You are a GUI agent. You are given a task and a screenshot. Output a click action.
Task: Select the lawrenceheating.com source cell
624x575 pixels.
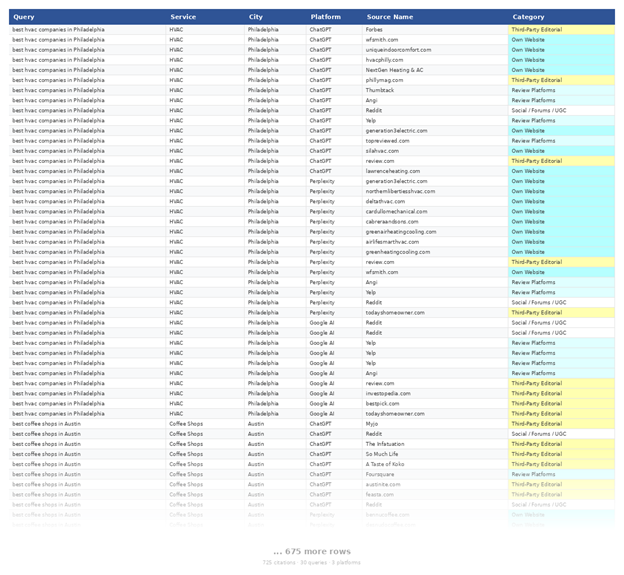tap(435, 171)
